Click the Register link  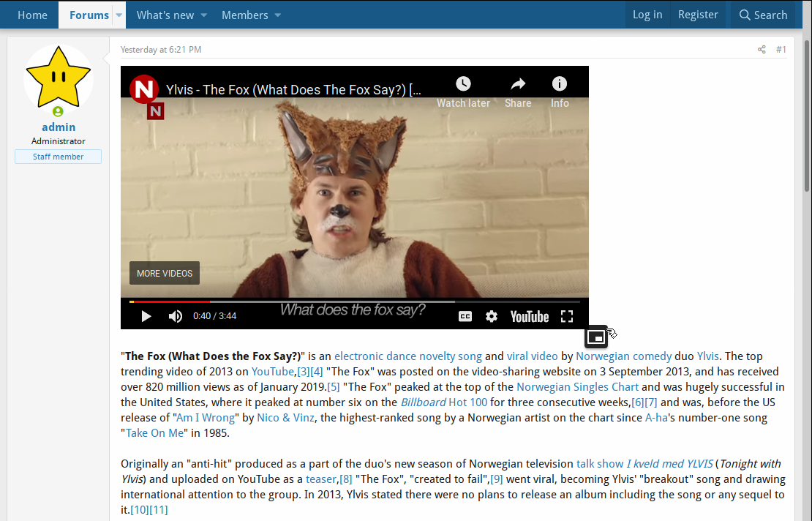click(x=698, y=15)
